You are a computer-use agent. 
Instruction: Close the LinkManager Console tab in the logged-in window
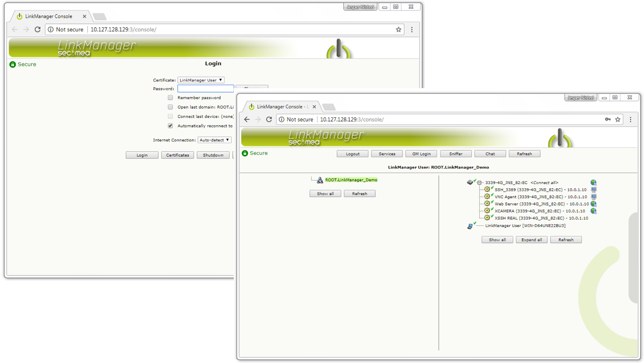[314, 107]
